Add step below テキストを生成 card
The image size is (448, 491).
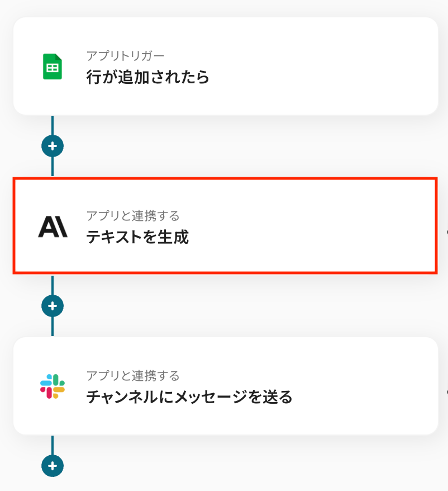point(53,306)
